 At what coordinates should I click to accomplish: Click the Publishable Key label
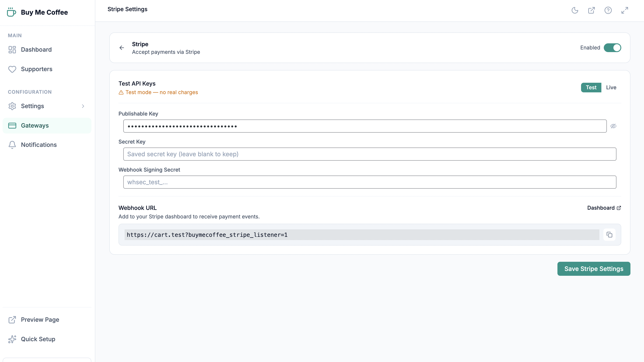click(x=138, y=114)
